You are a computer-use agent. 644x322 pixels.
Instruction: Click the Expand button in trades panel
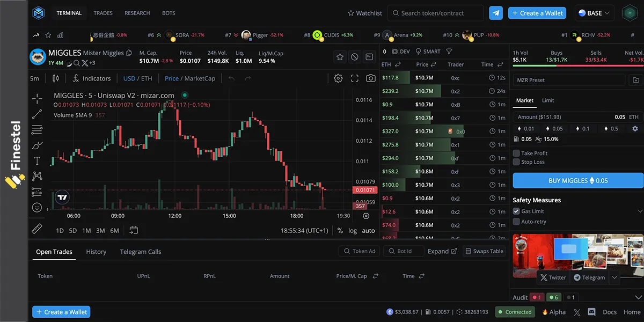442,251
